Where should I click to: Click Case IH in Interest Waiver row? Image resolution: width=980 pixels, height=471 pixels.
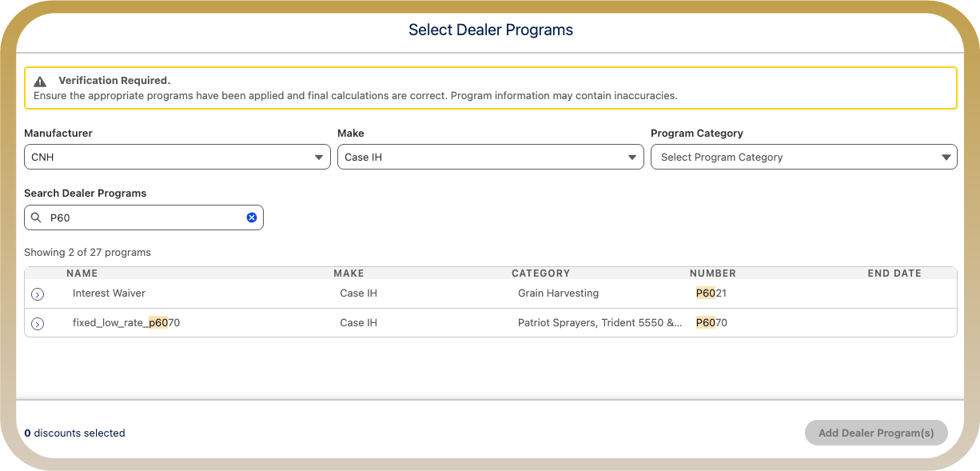click(x=358, y=293)
